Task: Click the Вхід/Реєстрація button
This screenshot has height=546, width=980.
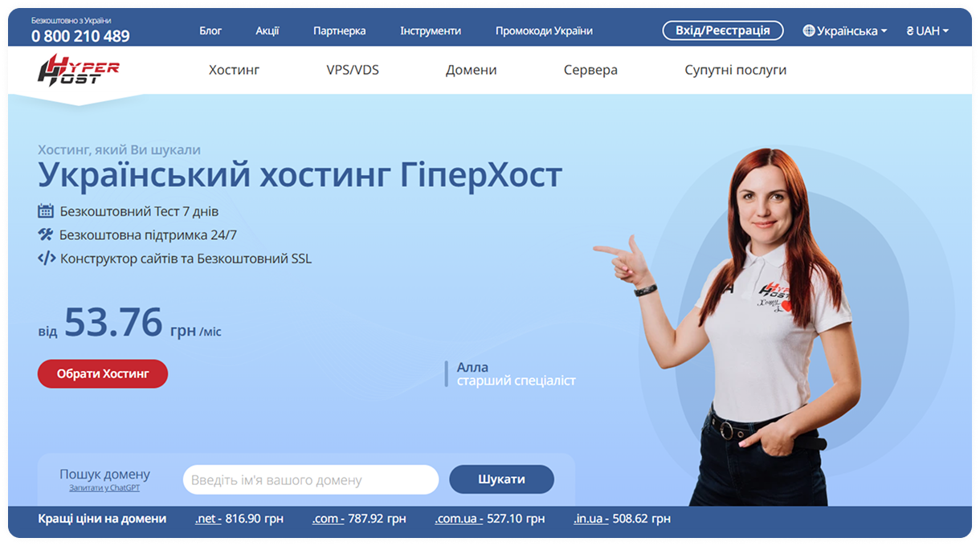Action: [723, 31]
